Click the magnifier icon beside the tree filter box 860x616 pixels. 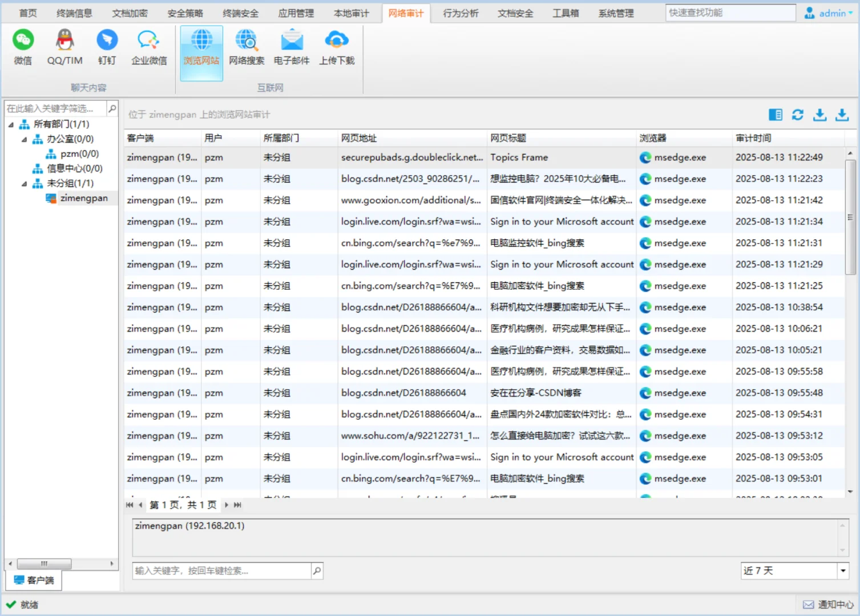click(x=112, y=108)
